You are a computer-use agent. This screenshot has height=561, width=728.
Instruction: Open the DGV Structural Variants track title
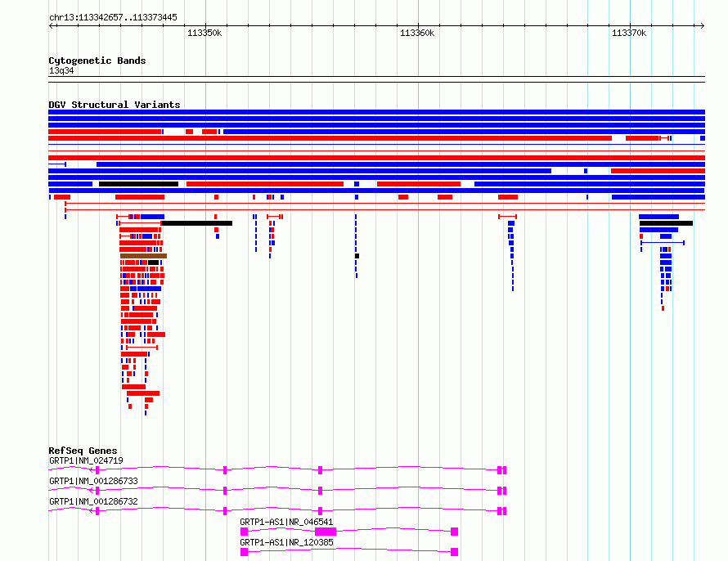(x=115, y=105)
